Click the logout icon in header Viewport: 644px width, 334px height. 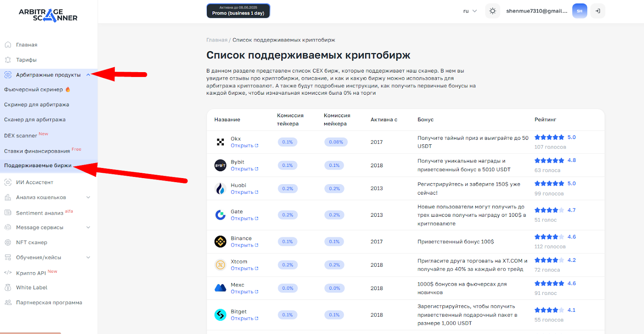598,11
